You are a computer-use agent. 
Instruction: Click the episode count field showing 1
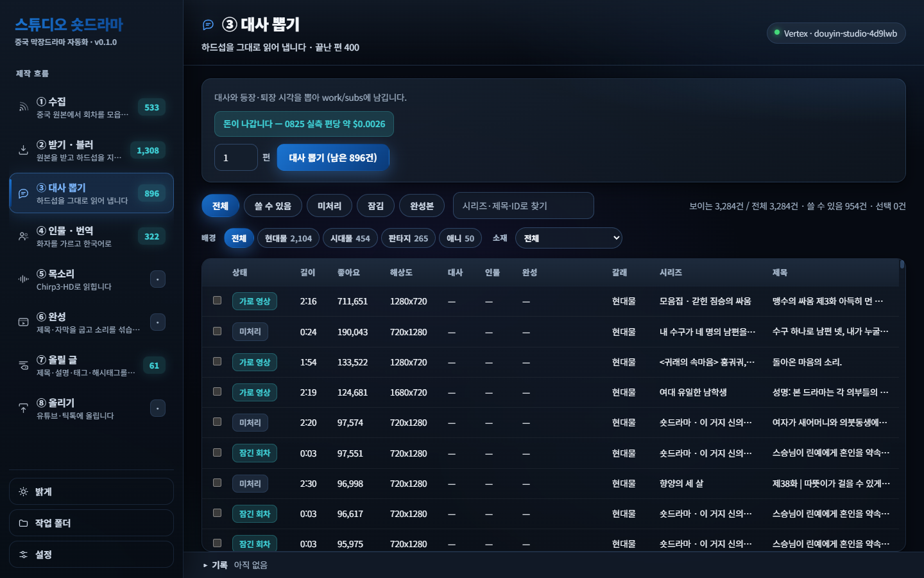(x=236, y=157)
